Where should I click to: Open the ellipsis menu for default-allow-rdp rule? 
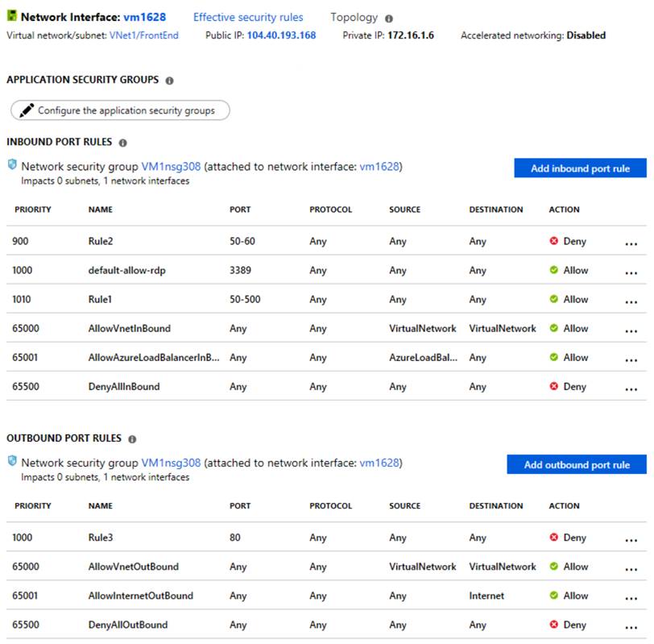pos(631,271)
